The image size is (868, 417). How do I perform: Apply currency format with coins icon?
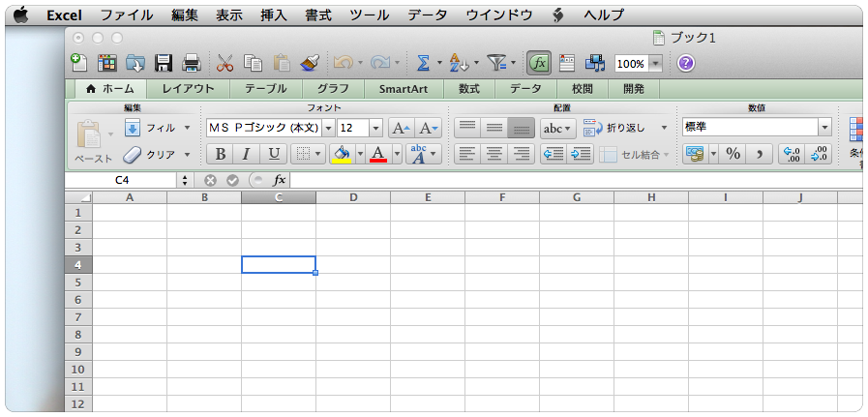pyautogui.click(x=694, y=154)
